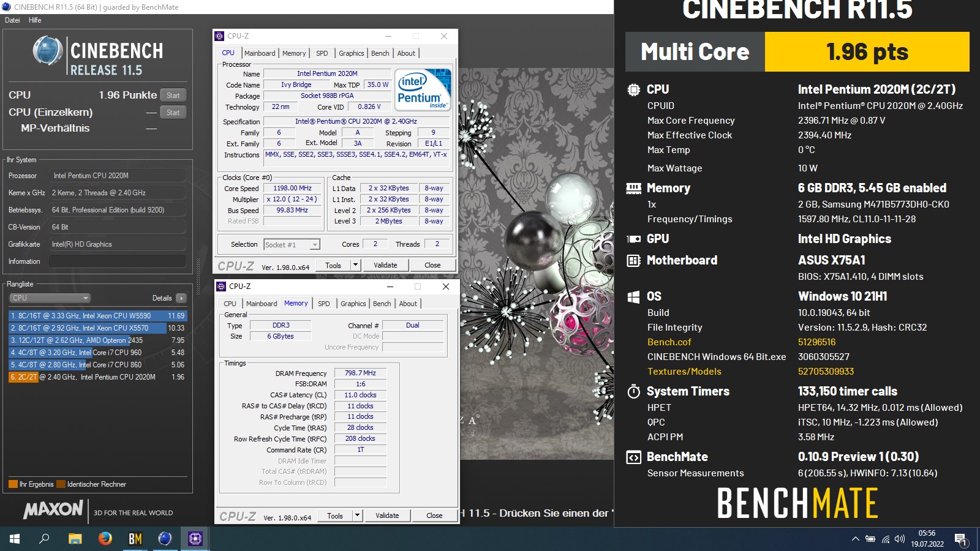Open SPD tab in lower CPU-Z
The height and width of the screenshot is (551, 980).
pyautogui.click(x=324, y=304)
